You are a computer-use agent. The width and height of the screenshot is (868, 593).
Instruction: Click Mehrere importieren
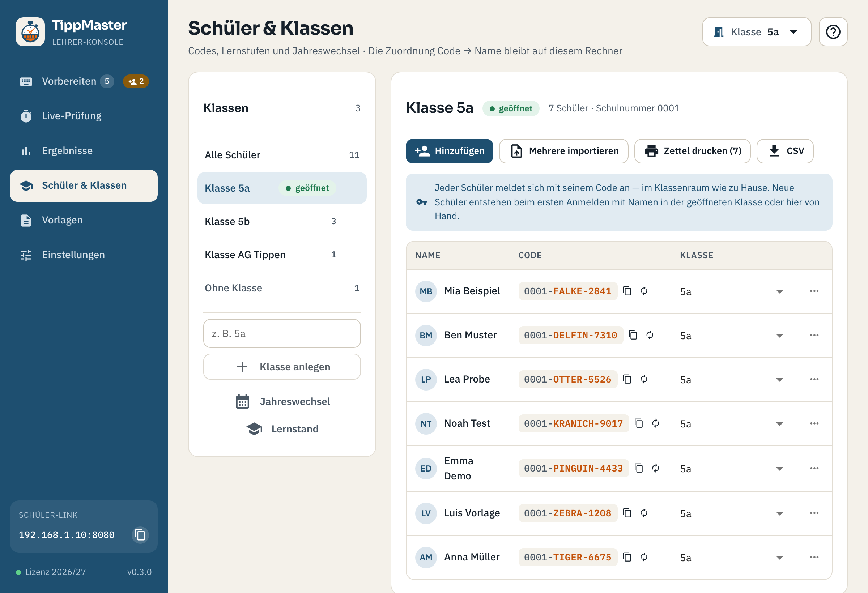[563, 151]
